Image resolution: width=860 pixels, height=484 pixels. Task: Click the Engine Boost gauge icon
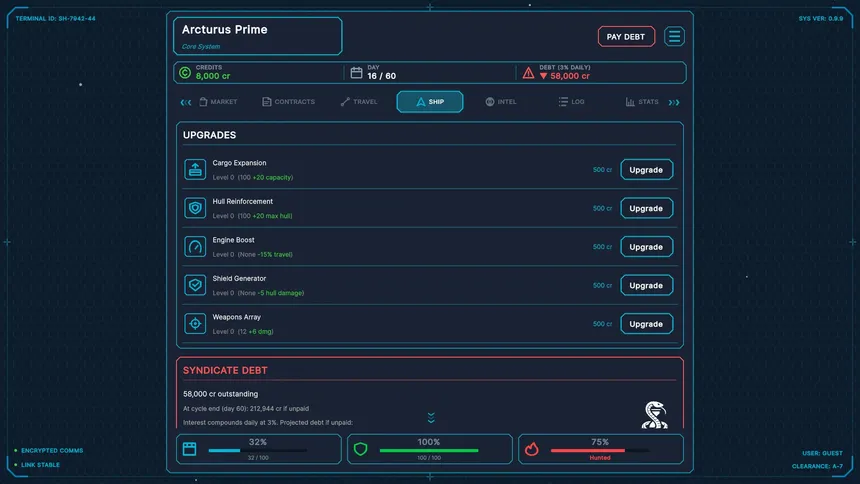pyautogui.click(x=195, y=246)
